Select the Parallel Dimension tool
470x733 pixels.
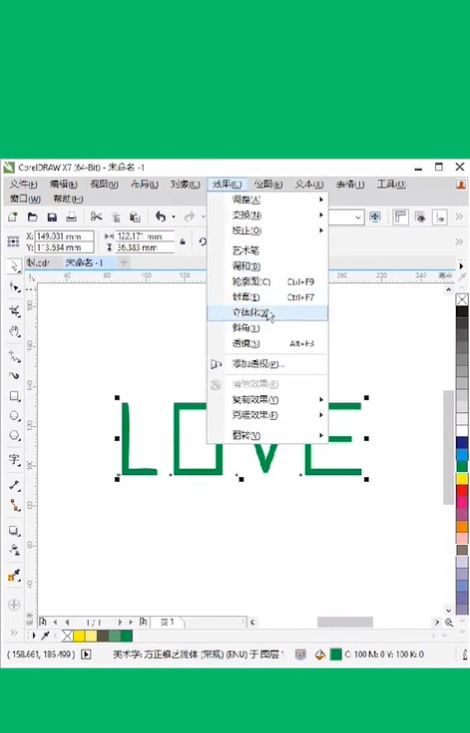(14, 486)
